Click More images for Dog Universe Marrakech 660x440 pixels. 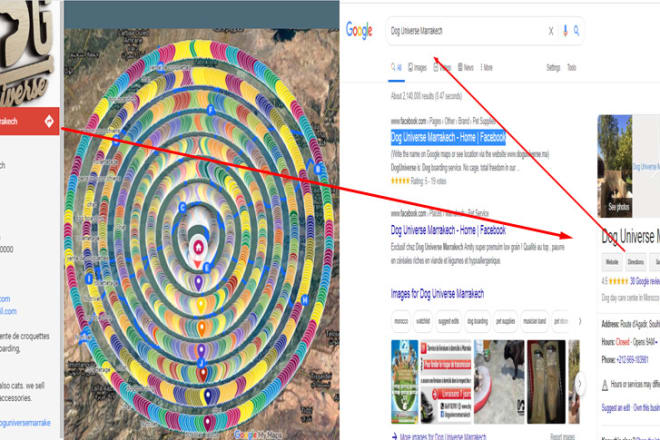(442, 436)
